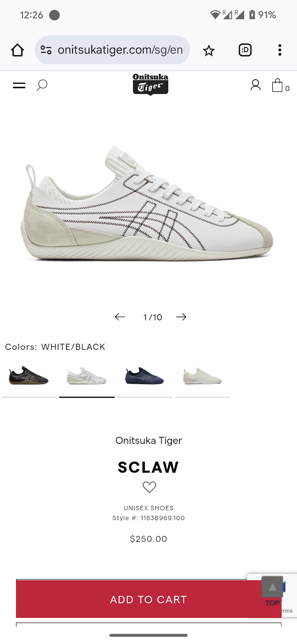View site info icon in address bar
The image size is (297, 644).
pos(46,50)
